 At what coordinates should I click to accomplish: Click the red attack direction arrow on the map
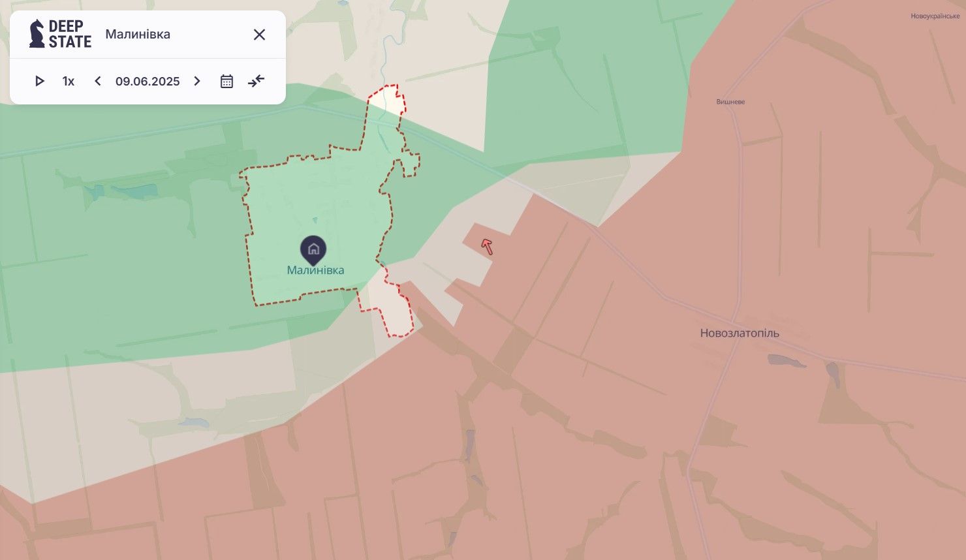487,246
